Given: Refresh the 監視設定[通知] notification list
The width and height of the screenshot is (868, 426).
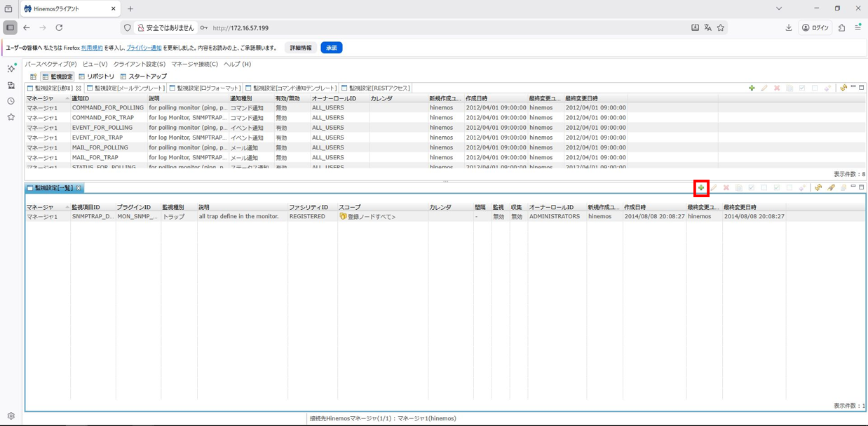Looking at the screenshot, I should pos(843,88).
